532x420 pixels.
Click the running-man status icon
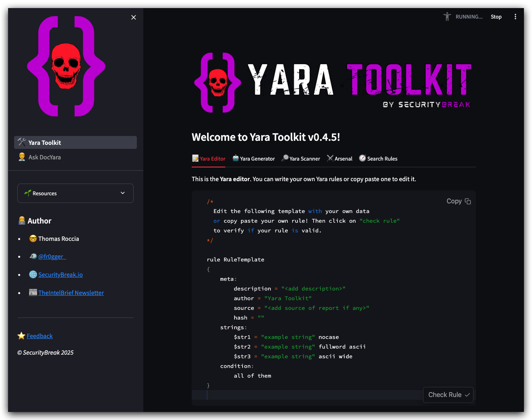447,17
